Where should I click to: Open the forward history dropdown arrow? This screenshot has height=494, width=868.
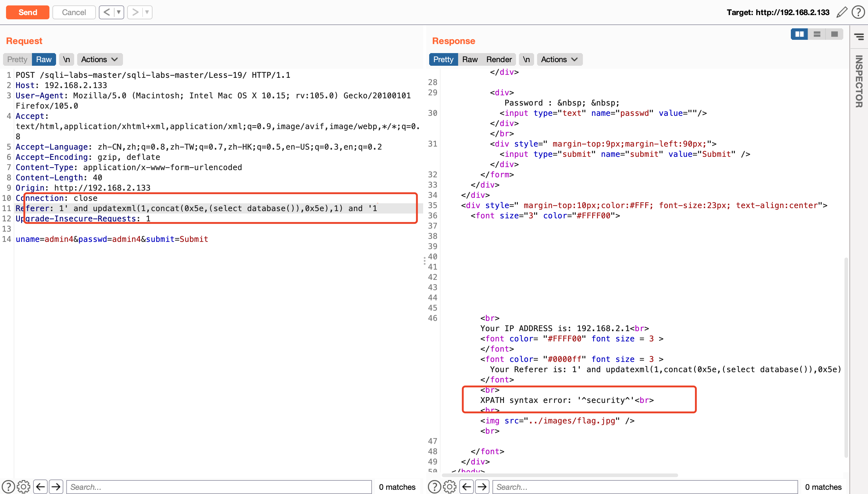coord(147,12)
